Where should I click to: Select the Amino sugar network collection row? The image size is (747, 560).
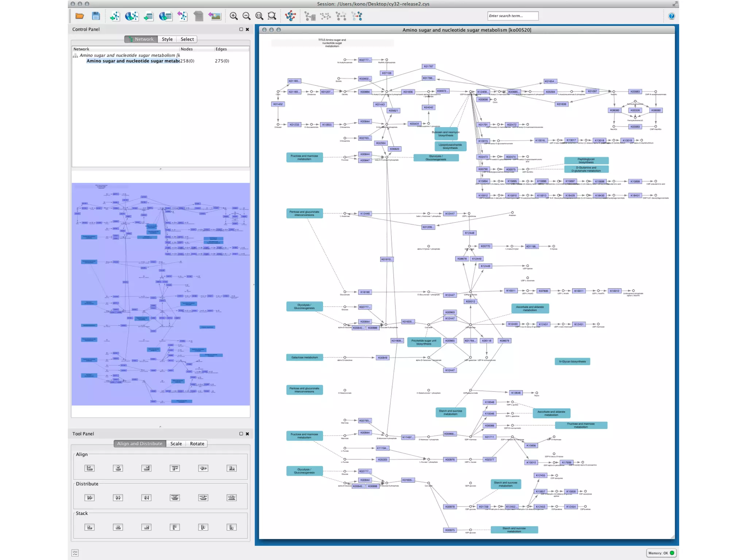[129, 55]
